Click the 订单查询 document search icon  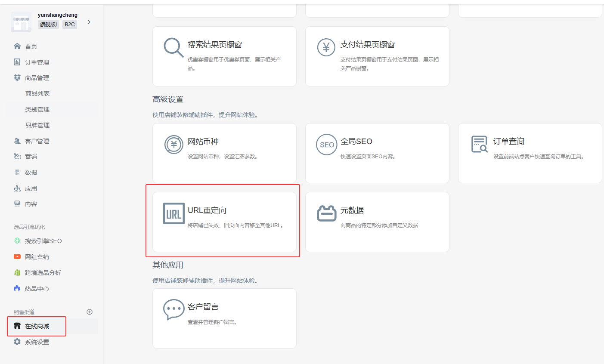(x=479, y=145)
